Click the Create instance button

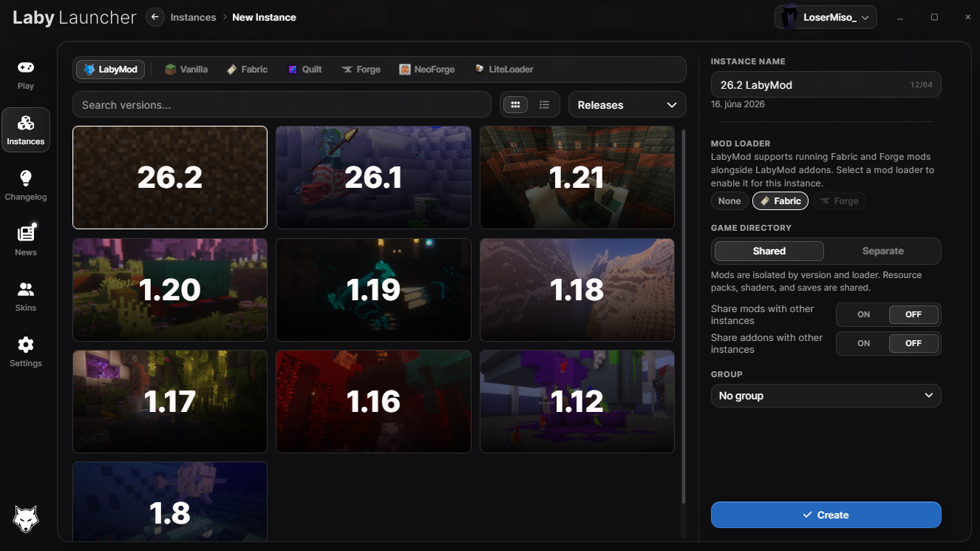coord(826,515)
